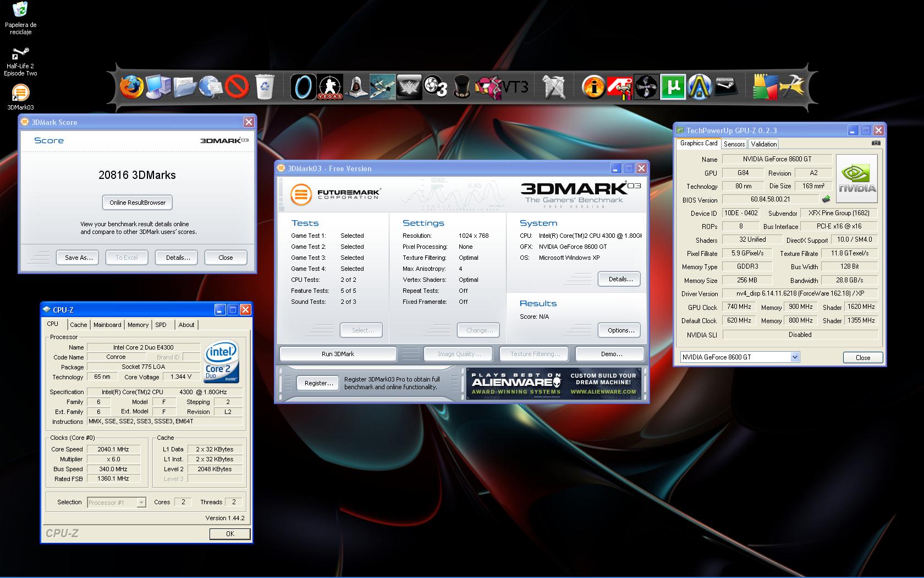Switch to Validation tab in GPU-Z
The width and height of the screenshot is (924, 578).
tap(764, 144)
